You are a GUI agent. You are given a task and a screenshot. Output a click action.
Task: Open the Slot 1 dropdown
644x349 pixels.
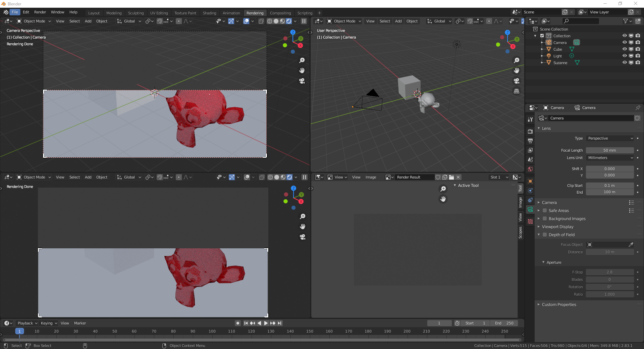pos(499,177)
